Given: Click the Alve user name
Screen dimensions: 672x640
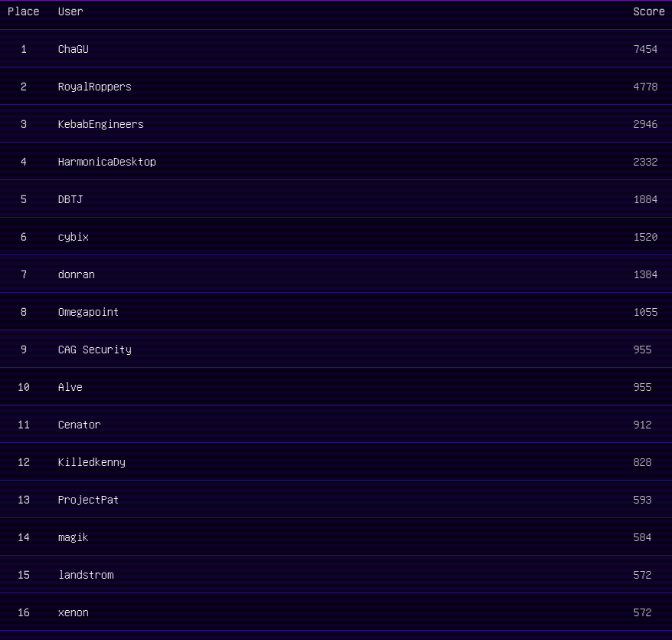Looking at the screenshot, I should coord(70,387).
